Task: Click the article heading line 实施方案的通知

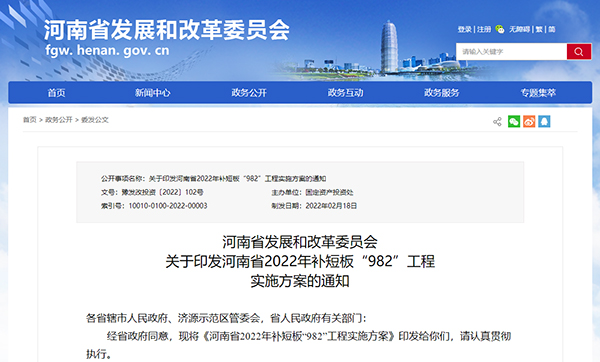Action: [300, 281]
